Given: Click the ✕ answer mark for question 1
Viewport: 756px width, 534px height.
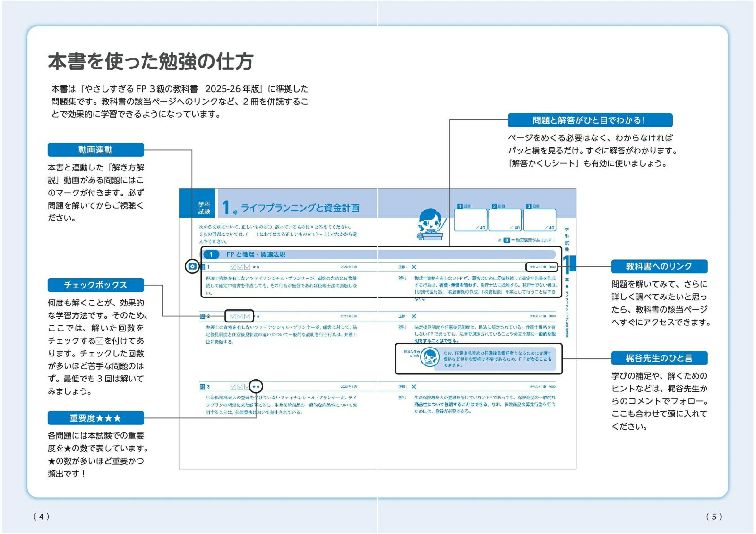Looking at the screenshot, I should tap(414, 267).
